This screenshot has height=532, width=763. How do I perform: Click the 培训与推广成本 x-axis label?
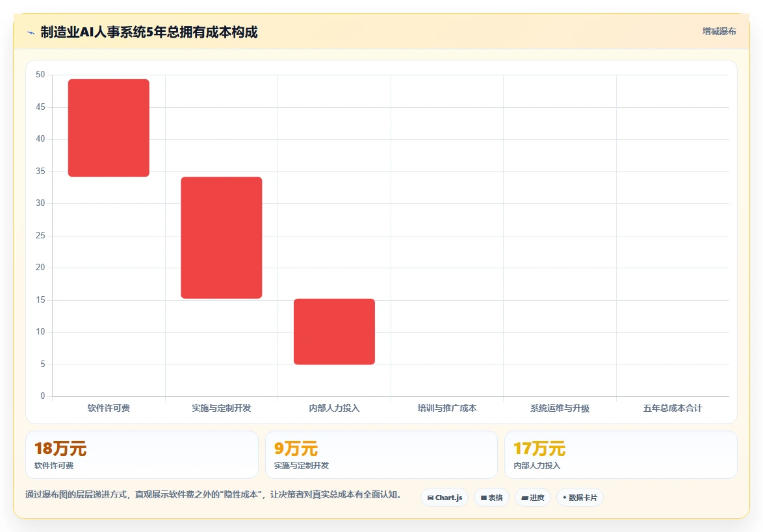[x=447, y=408]
